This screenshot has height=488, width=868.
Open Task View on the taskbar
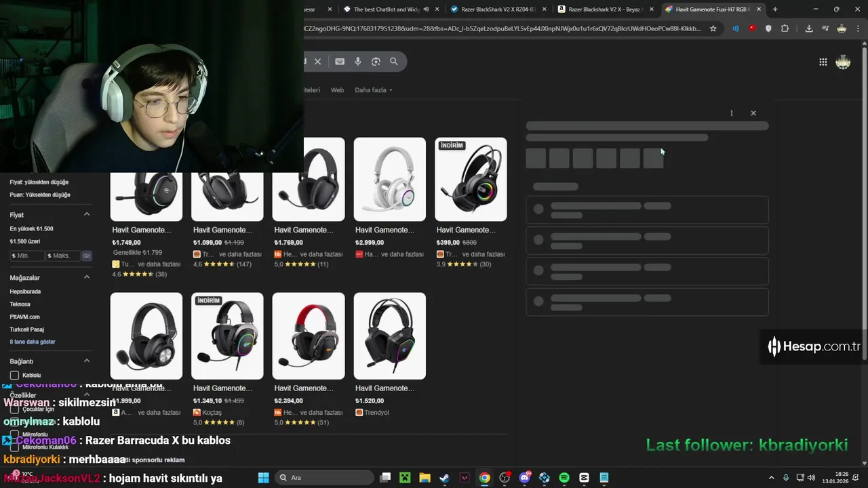(385, 478)
